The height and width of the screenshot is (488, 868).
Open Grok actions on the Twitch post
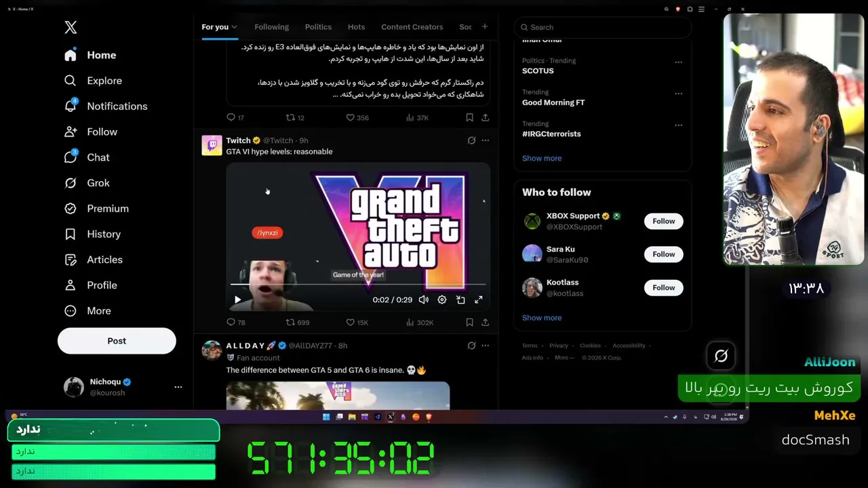[471, 140]
